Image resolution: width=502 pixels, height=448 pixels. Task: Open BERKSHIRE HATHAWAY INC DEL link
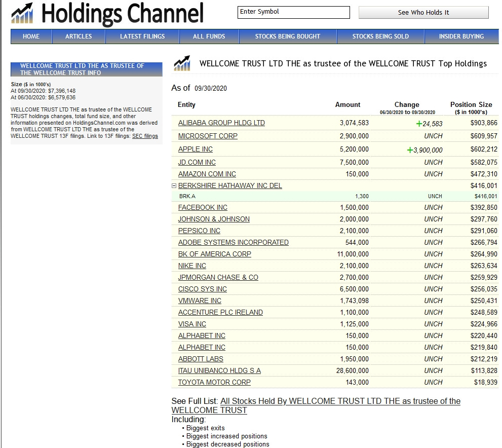[x=230, y=185]
